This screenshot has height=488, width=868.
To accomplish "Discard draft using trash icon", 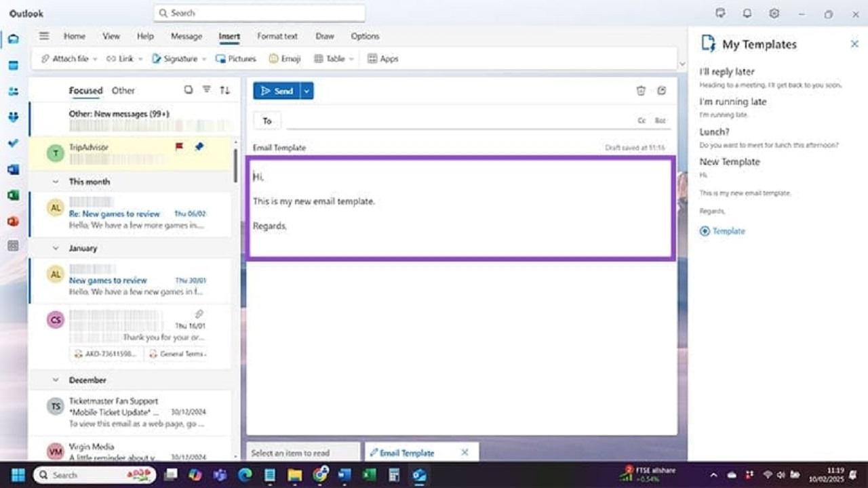I will (x=640, y=91).
